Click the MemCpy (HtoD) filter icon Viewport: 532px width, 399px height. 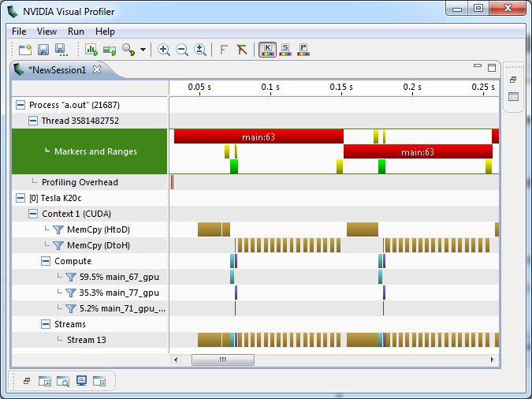(58, 230)
